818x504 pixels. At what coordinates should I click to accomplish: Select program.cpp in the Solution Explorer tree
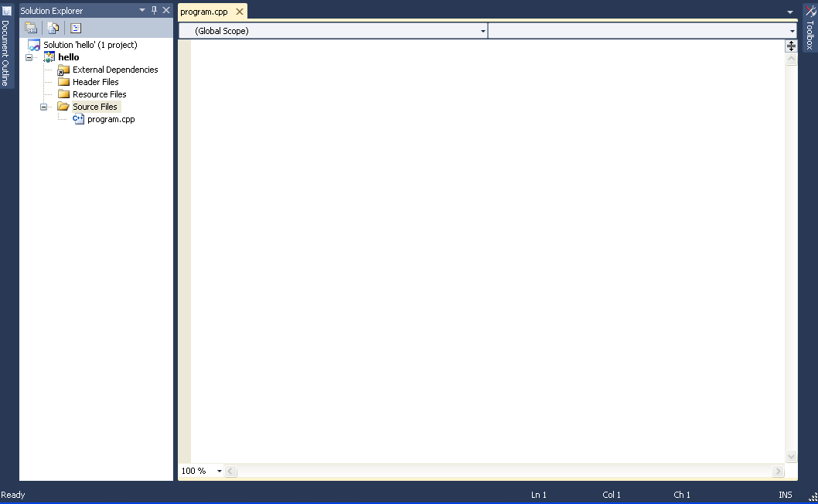(x=111, y=120)
